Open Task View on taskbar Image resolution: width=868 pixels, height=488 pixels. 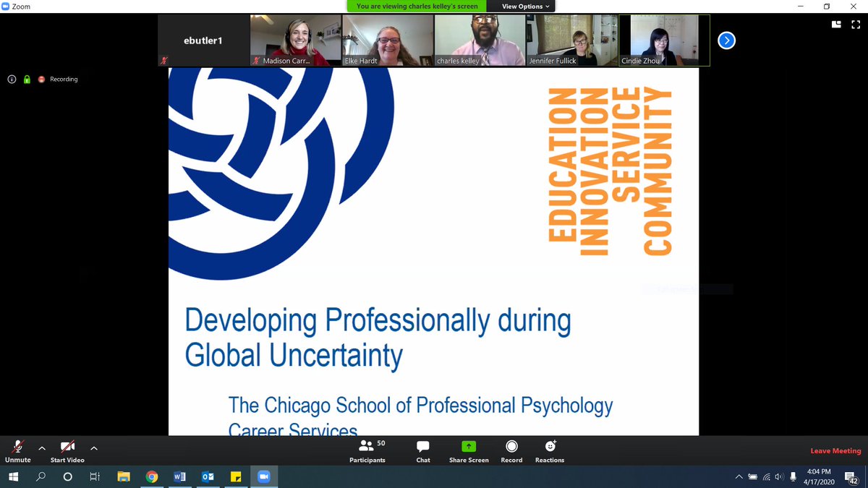(x=94, y=477)
